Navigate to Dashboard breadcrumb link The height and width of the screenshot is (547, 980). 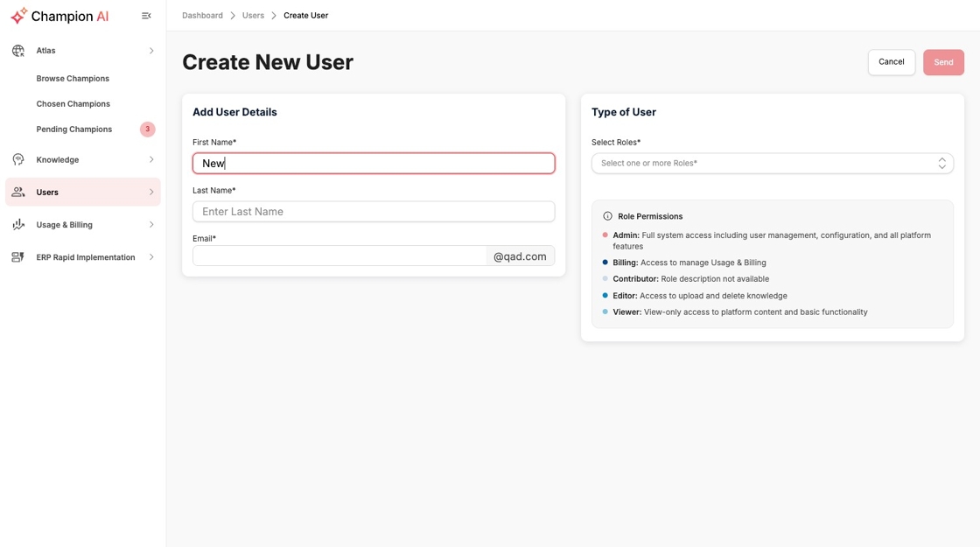pyautogui.click(x=202, y=16)
